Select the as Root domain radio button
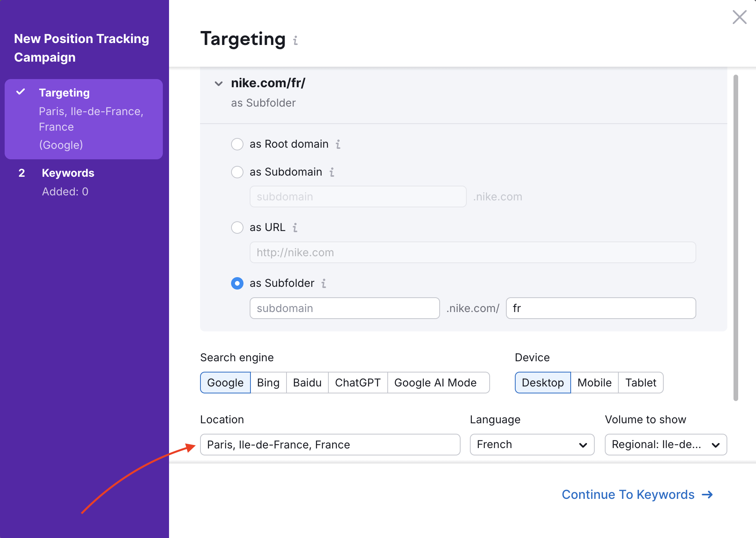756x538 pixels. pos(237,144)
